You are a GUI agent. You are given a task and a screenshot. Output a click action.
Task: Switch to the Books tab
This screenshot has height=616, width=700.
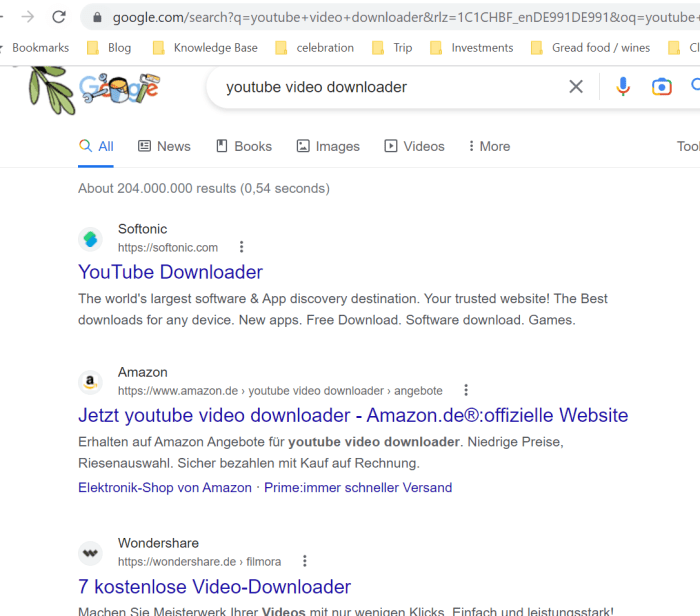(x=244, y=146)
